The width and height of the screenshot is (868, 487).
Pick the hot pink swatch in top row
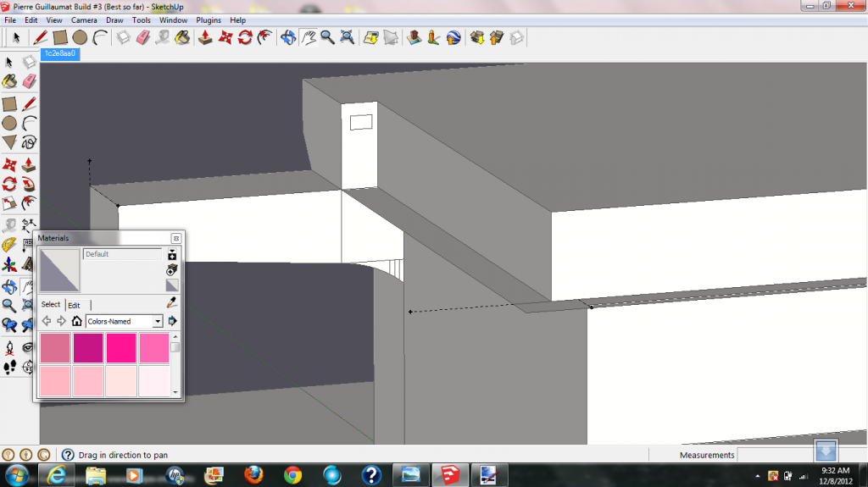[x=121, y=348]
